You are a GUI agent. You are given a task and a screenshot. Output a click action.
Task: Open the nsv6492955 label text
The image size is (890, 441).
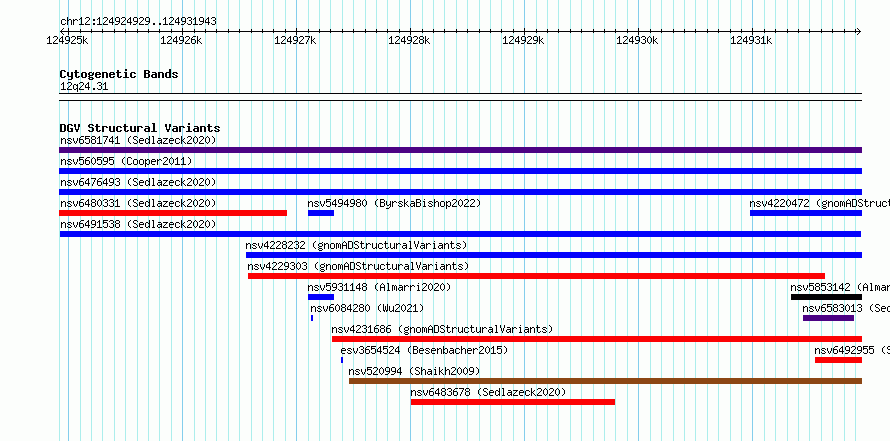pyautogui.click(x=852, y=350)
